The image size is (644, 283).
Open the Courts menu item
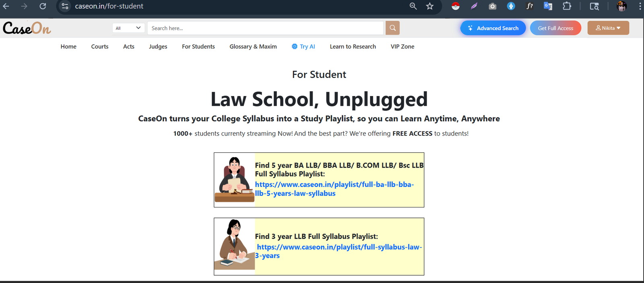100,47
